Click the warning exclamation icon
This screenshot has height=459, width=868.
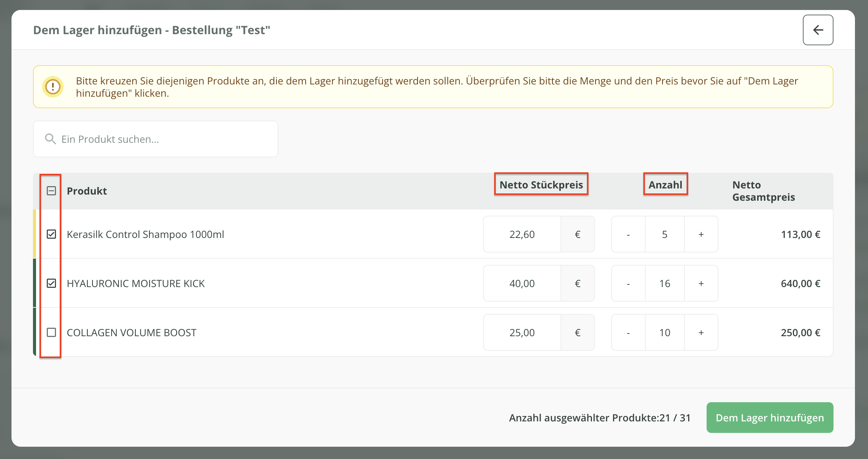point(53,87)
